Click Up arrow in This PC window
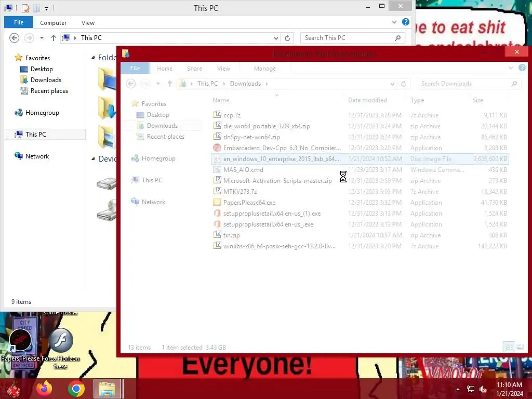 [54, 38]
